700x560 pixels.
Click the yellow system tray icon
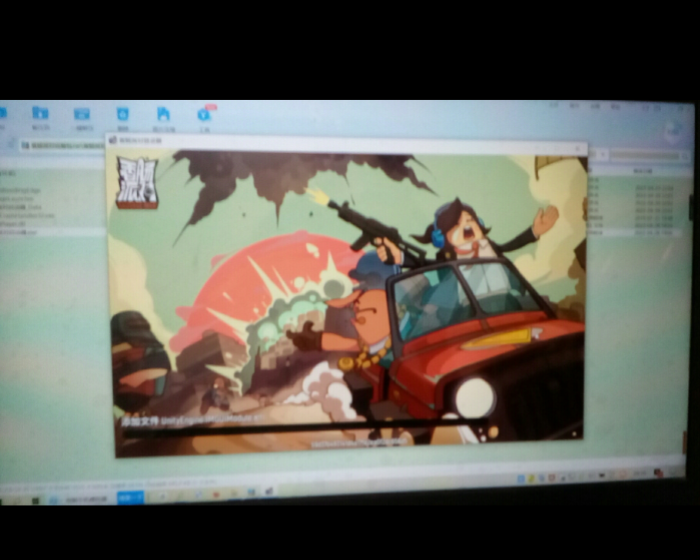click(531, 478)
